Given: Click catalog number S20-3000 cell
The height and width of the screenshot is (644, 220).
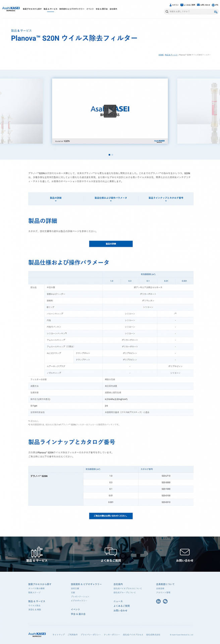Looking at the screenshot, I should [x=166, y=482].
